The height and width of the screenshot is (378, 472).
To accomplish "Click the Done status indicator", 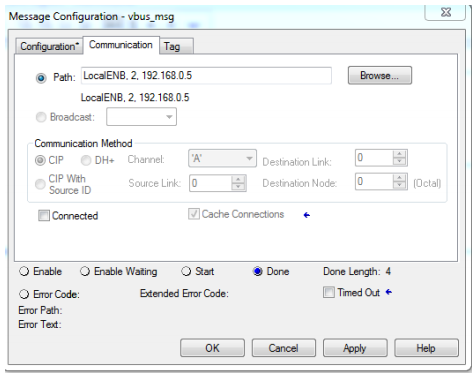I will (x=258, y=271).
